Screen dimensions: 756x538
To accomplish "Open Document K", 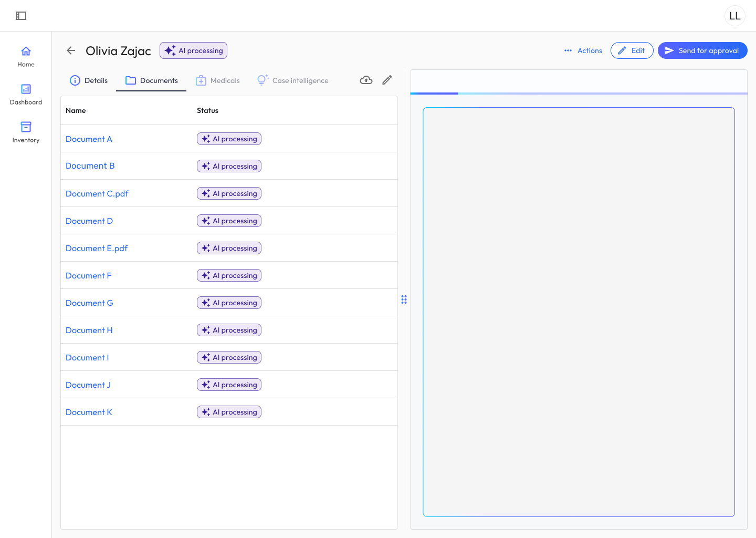I will [89, 412].
